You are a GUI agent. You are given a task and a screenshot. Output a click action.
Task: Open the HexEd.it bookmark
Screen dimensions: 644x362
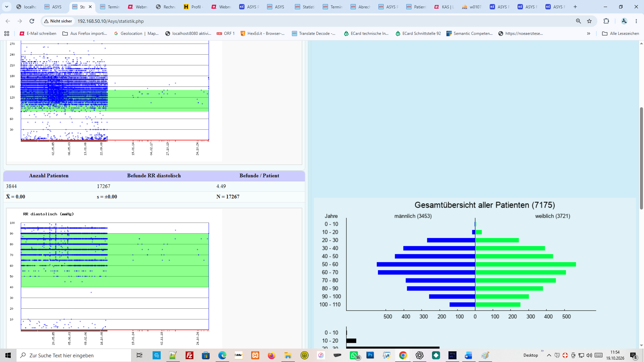tap(263, 34)
